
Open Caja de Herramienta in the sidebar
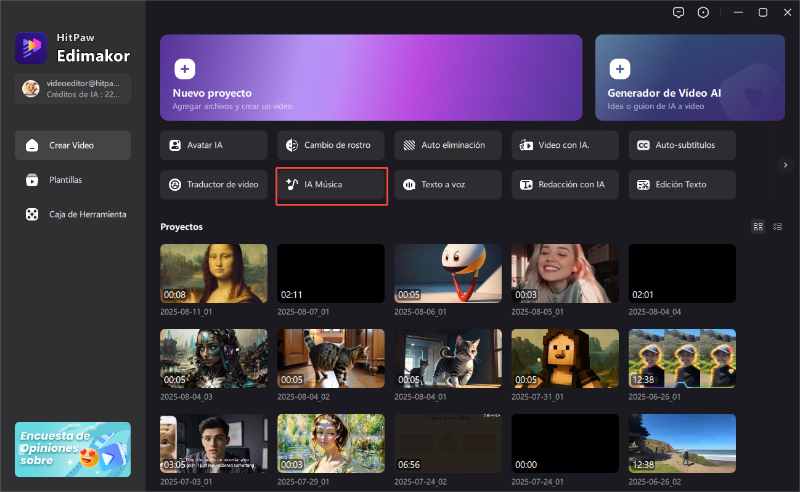73,214
